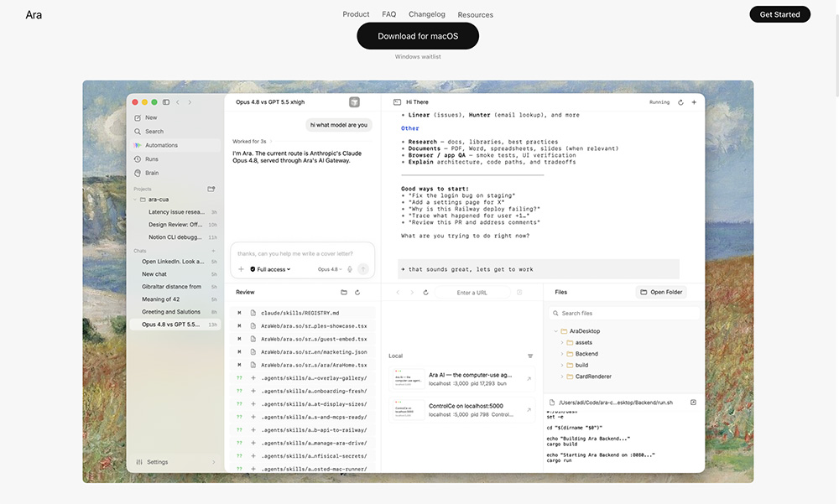Filter the Local servers list
This screenshot has width=839, height=504.
coord(530,356)
